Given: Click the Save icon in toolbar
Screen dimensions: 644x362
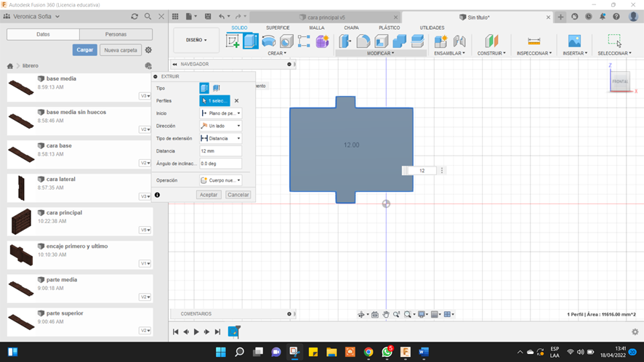Looking at the screenshot, I should click(x=208, y=17).
